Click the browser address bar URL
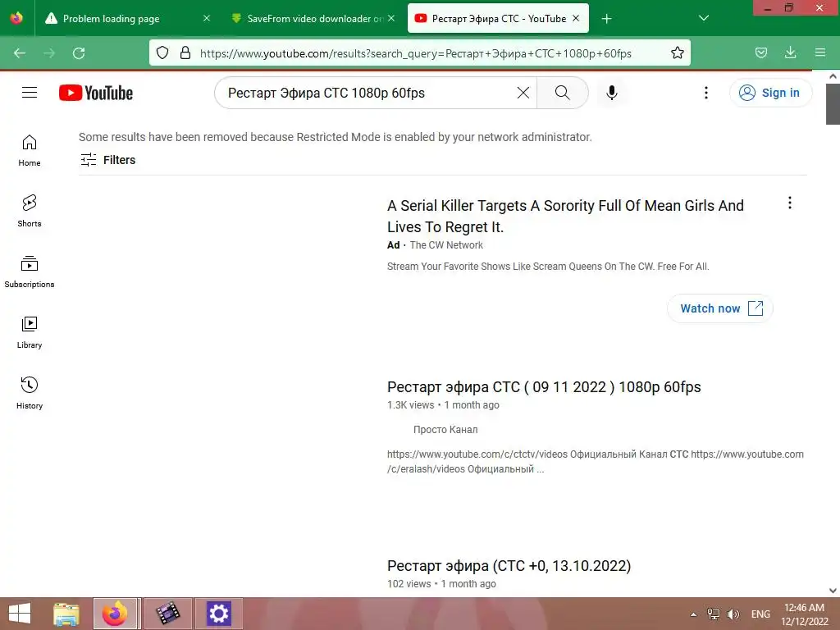 416,53
